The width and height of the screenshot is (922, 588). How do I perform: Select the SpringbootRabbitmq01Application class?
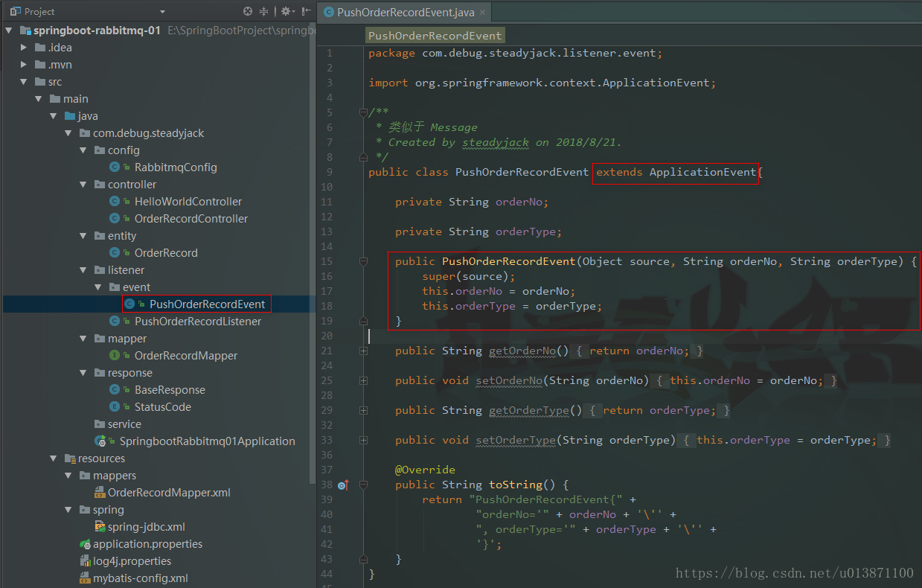[x=207, y=441]
